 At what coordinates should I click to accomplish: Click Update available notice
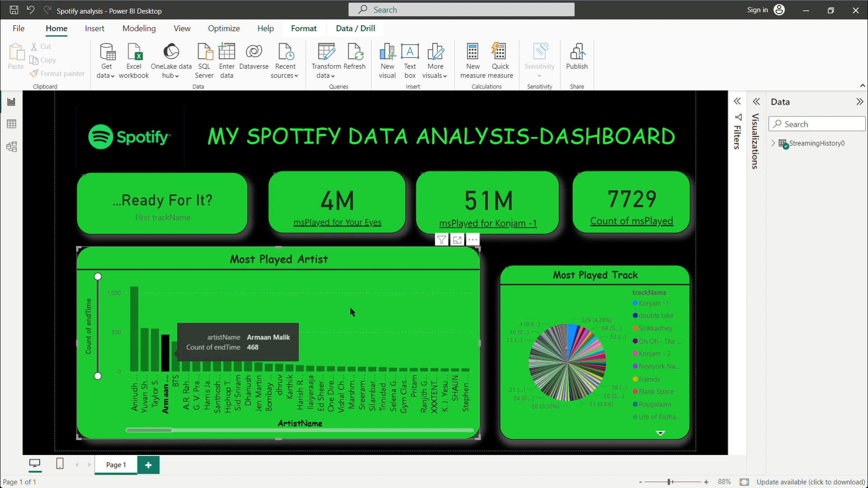(811, 482)
